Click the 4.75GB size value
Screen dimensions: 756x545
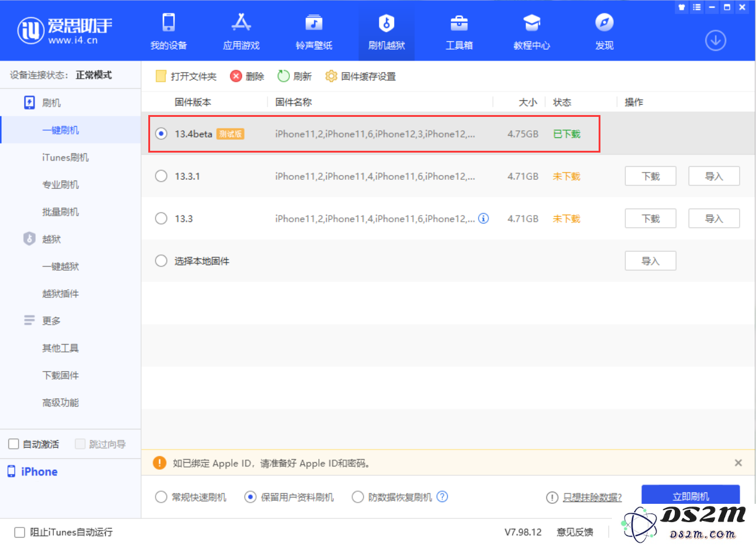click(523, 134)
